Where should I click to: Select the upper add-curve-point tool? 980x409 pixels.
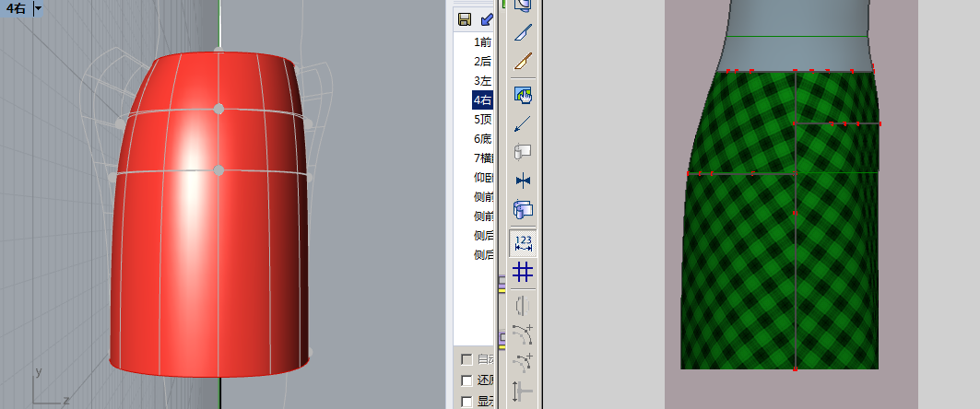[x=523, y=334]
